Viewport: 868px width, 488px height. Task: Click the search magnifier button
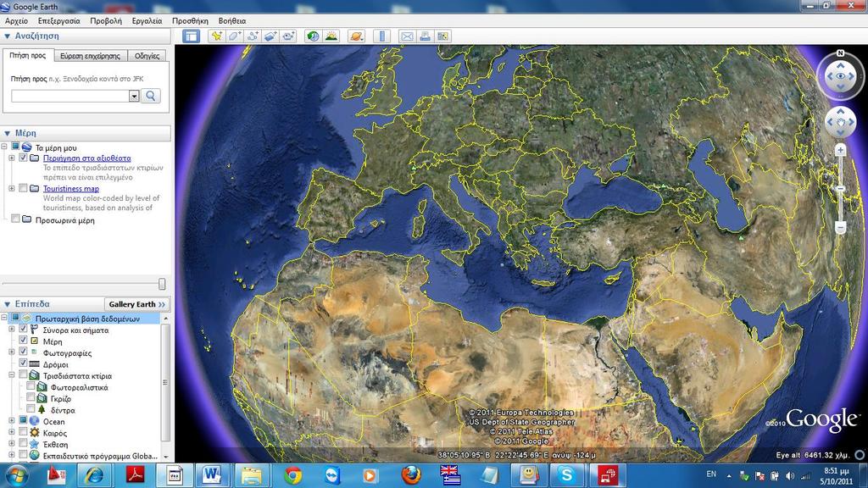151,96
